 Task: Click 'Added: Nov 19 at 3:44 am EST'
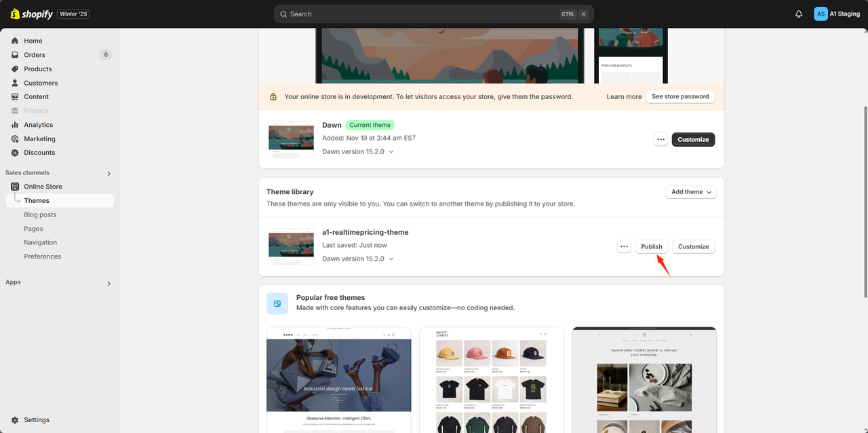tap(369, 138)
